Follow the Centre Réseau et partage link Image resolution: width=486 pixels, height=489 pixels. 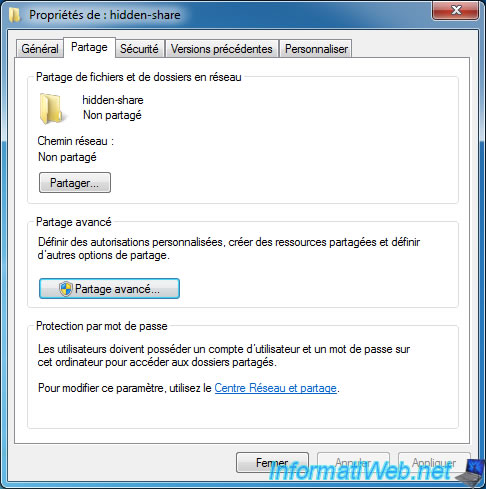[x=275, y=388]
